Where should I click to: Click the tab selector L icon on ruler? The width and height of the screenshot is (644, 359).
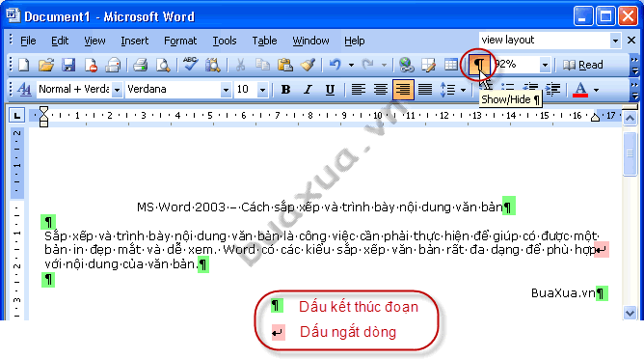click(x=16, y=116)
